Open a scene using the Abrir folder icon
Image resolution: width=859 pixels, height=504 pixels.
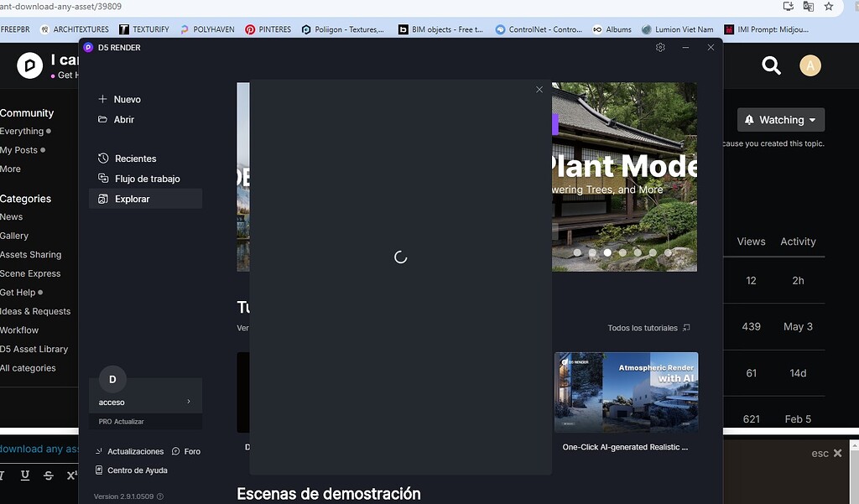click(104, 120)
